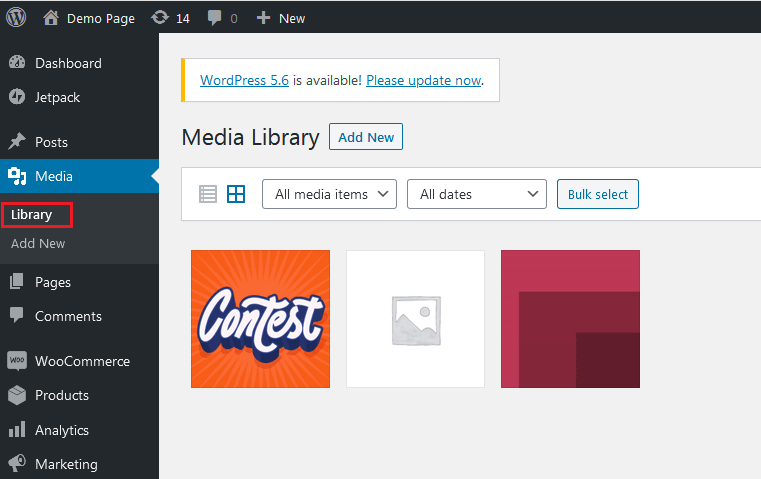761x479 pixels.
Task: Expand the All media items dropdown
Action: click(330, 194)
